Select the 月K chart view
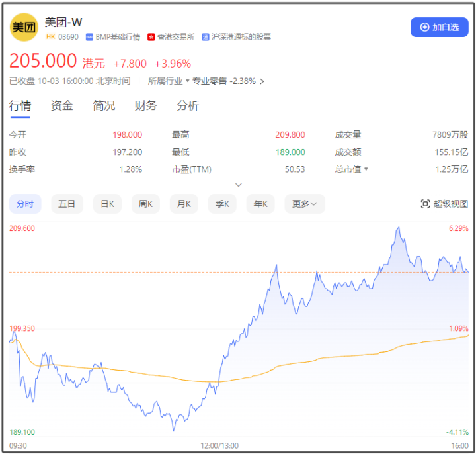This screenshot has height=454, width=476. (184, 204)
